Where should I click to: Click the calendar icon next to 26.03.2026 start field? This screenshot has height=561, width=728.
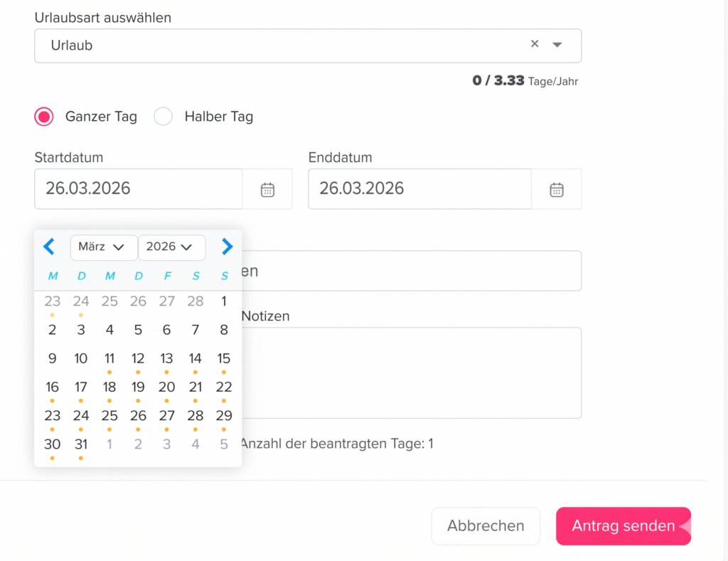(x=267, y=189)
